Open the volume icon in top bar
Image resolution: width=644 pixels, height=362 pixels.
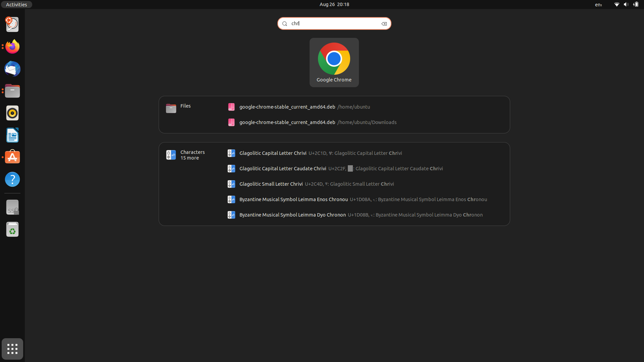[626, 4]
